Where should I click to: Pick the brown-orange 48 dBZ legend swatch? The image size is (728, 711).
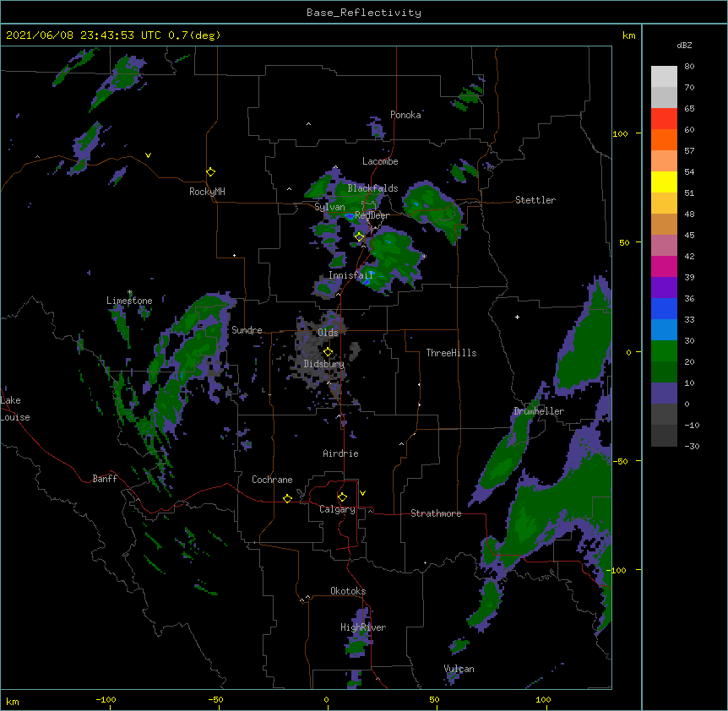point(664,224)
